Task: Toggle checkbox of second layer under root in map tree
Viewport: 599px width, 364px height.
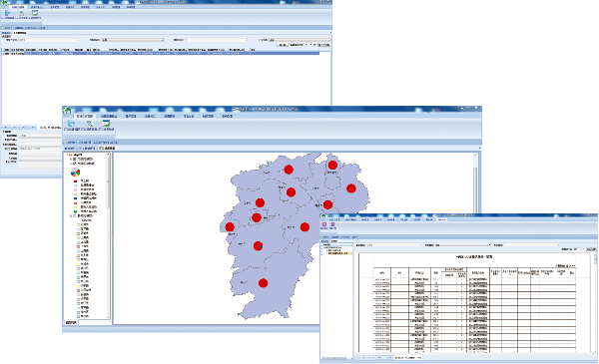Action: coord(75,163)
